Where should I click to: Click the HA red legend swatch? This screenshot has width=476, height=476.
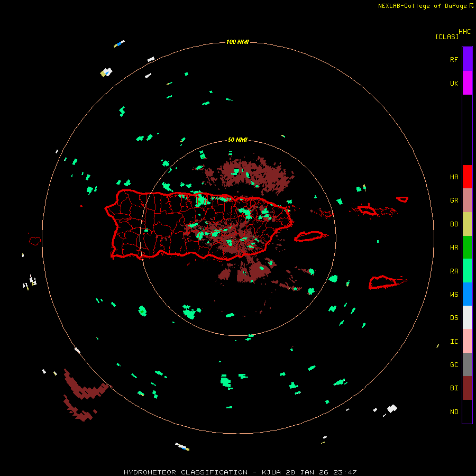(467, 177)
